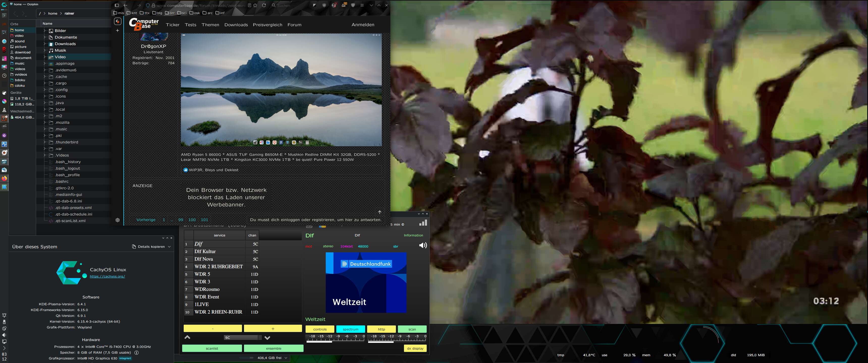Bookmark the page with the star icon
The height and width of the screenshot is (363, 868).
[255, 5]
